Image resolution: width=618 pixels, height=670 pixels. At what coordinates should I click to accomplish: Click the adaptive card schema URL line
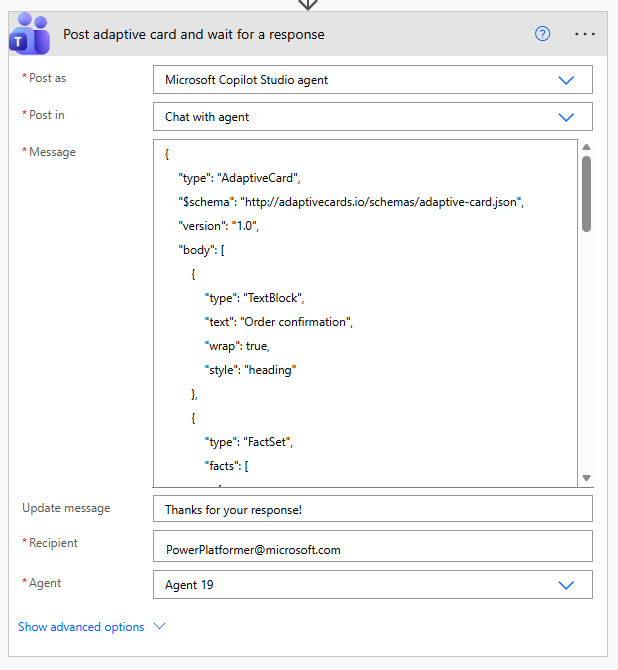(x=351, y=202)
